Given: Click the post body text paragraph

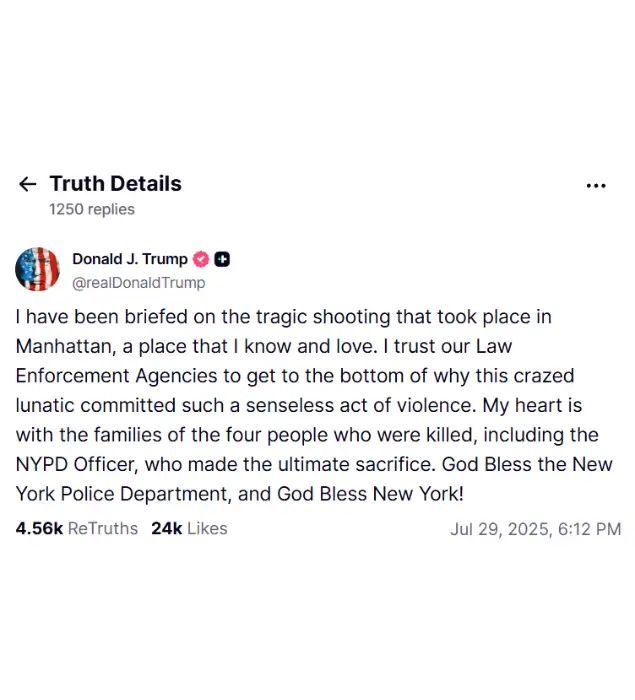Looking at the screenshot, I should [x=314, y=405].
